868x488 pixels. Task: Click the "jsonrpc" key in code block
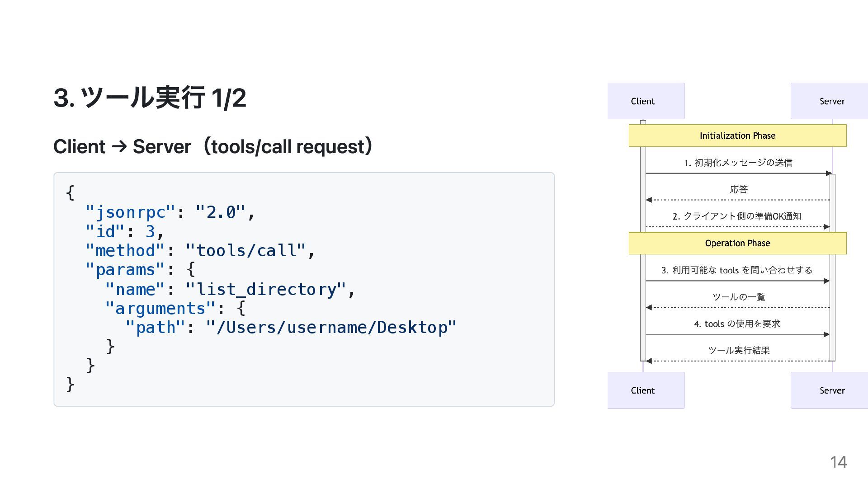tap(130, 212)
